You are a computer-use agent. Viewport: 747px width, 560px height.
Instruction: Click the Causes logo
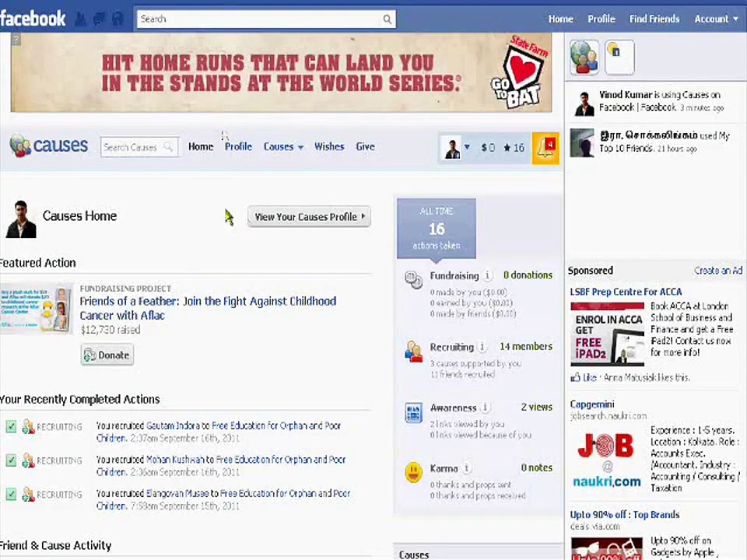[x=48, y=145]
